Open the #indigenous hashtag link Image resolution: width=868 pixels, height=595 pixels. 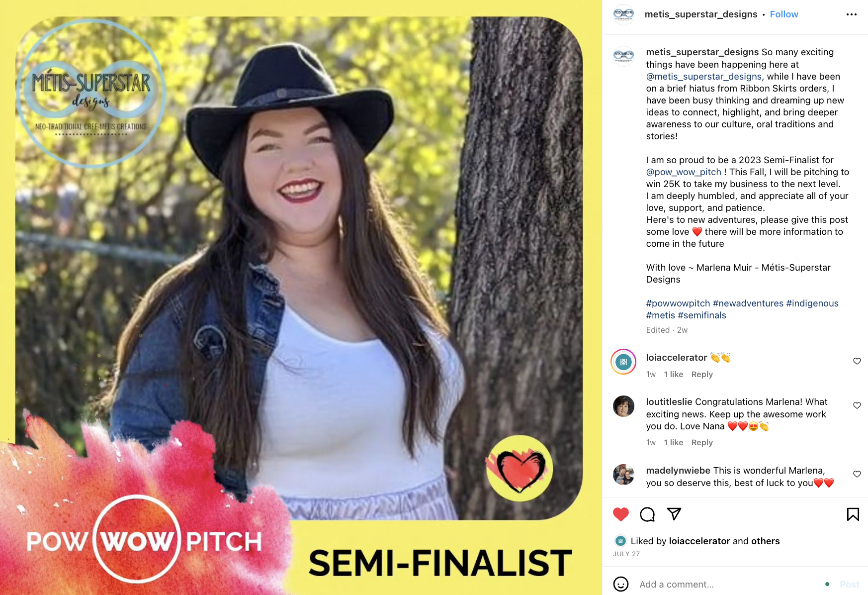click(812, 303)
